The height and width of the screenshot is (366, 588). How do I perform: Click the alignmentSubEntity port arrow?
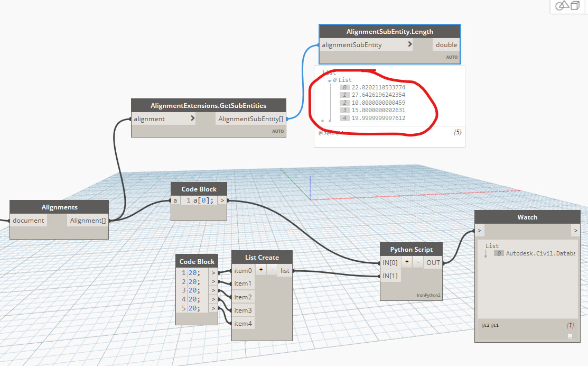pos(409,44)
